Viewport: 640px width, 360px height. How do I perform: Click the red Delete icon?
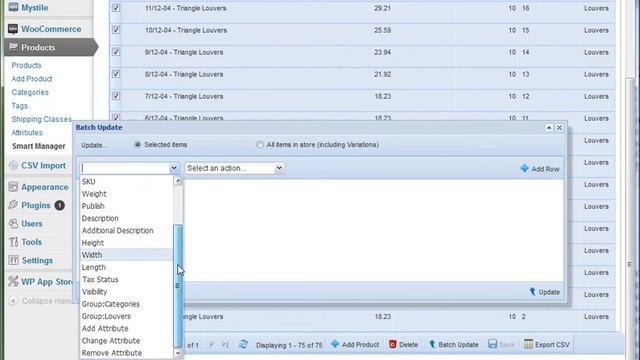pyautogui.click(x=393, y=344)
